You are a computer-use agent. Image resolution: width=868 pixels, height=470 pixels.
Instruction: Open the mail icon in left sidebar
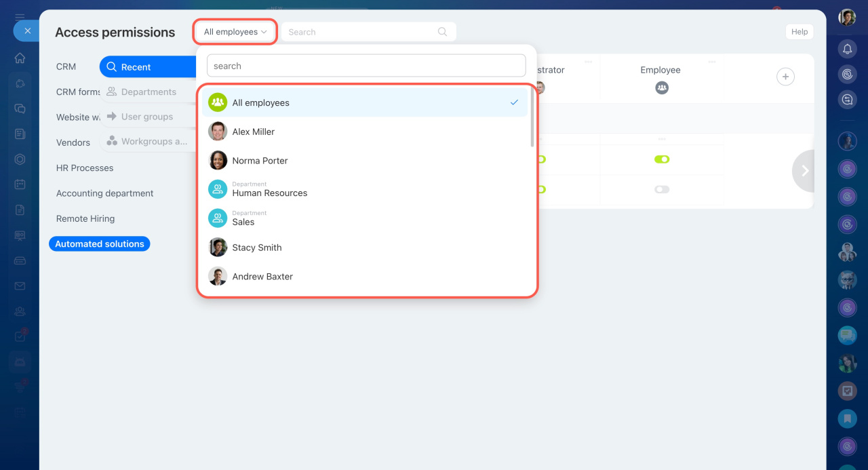[x=20, y=286]
